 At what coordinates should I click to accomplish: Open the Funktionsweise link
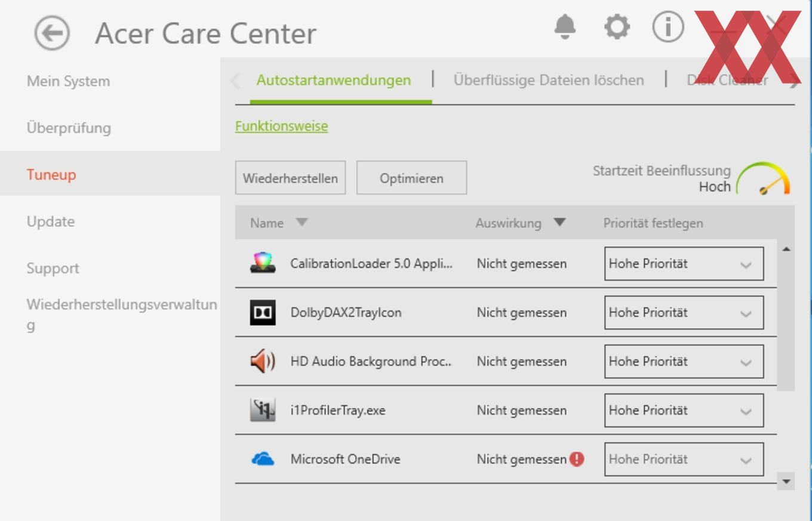coord(281,127)
